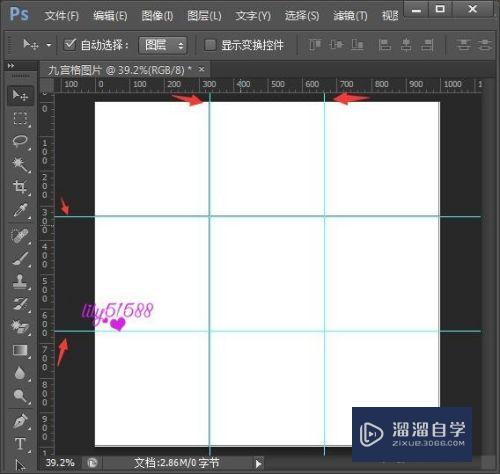Image resolution: width=500 pixels, height=474 pixels.
Task: Open the 图层 auto-select dropdown
Action: 163,45
